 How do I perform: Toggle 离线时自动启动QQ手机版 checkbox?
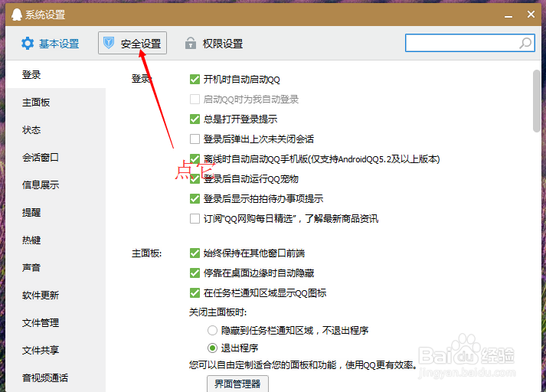point(195,158)
